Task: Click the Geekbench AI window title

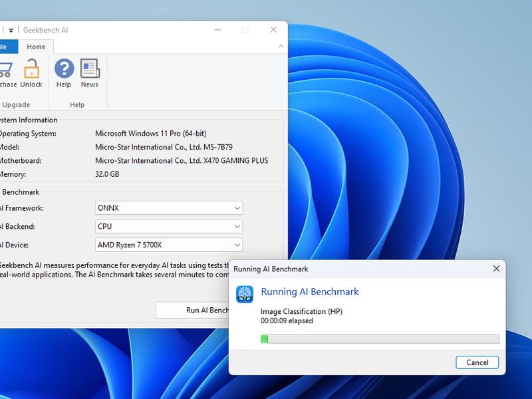Action: pos(45,30)
